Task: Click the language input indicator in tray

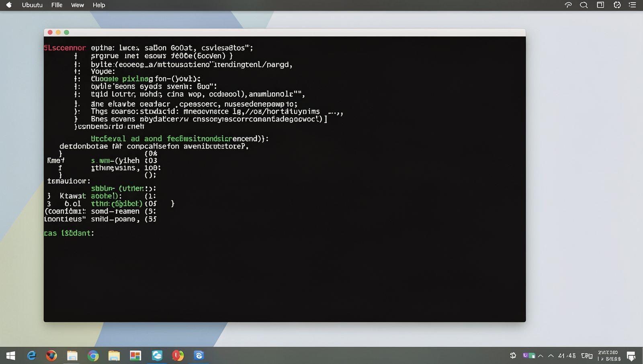Action: point(587,356)
